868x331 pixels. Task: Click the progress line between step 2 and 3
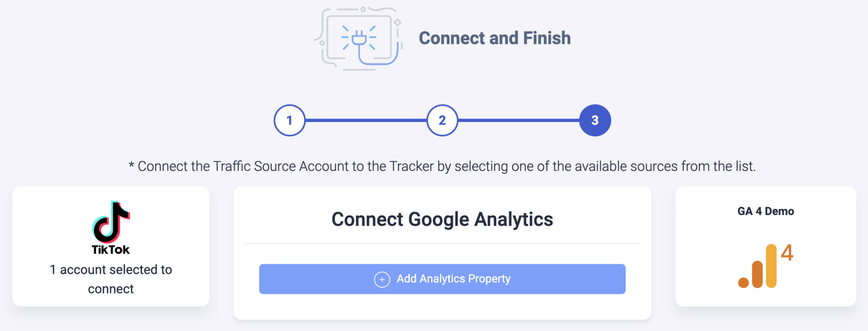coord(519,120)
